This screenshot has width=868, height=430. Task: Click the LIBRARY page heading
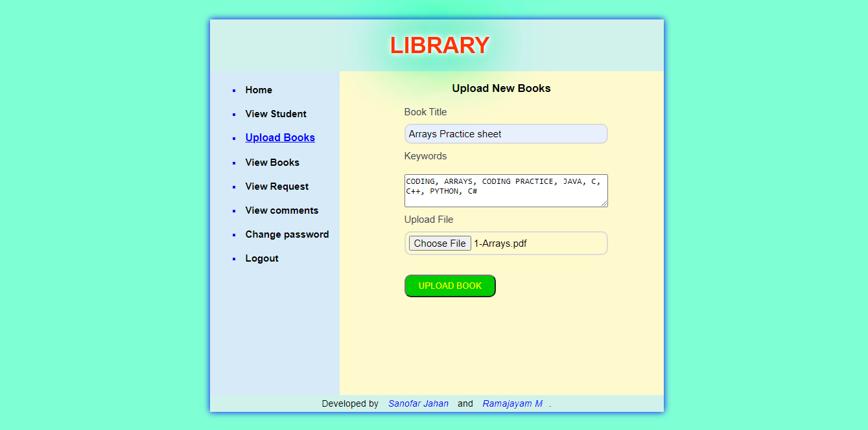tap(439, 45)
